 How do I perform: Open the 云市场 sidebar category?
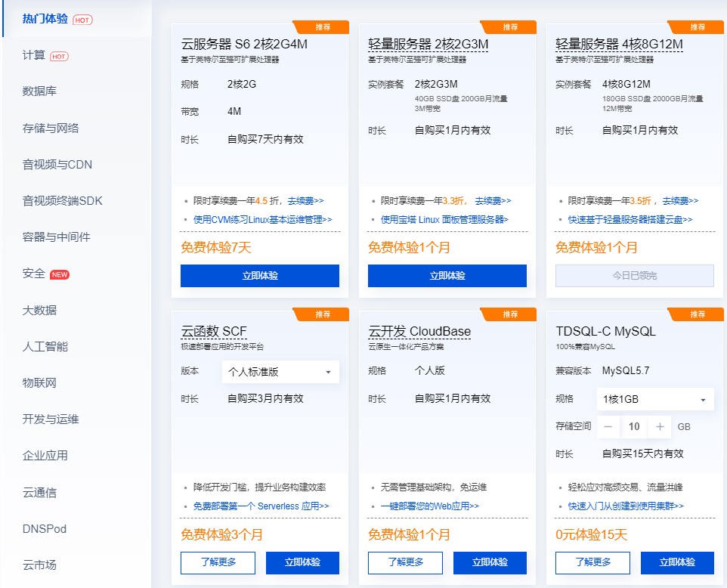pos(39,565)
